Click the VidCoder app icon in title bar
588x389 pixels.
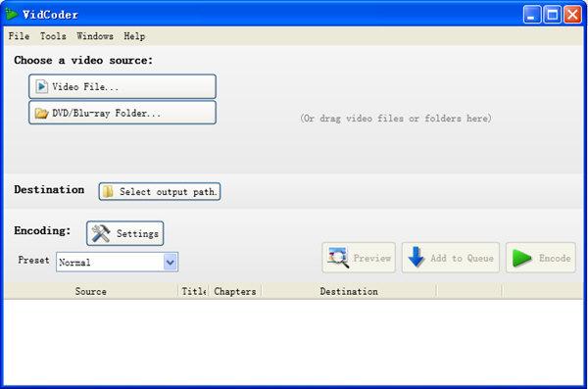[x=11, y=15]
